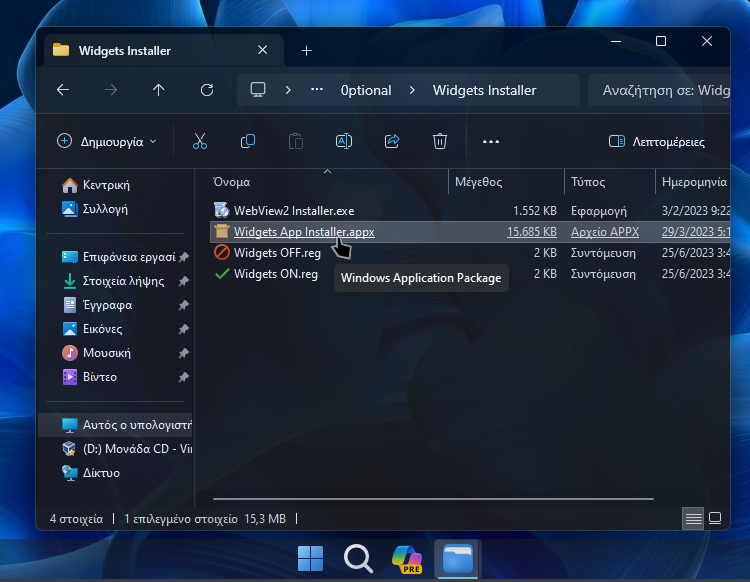The image size is (750, 582).
Task: Open the Δημιουργία new item dropdown
Action: pyautogui.click(x=107, y=142)
